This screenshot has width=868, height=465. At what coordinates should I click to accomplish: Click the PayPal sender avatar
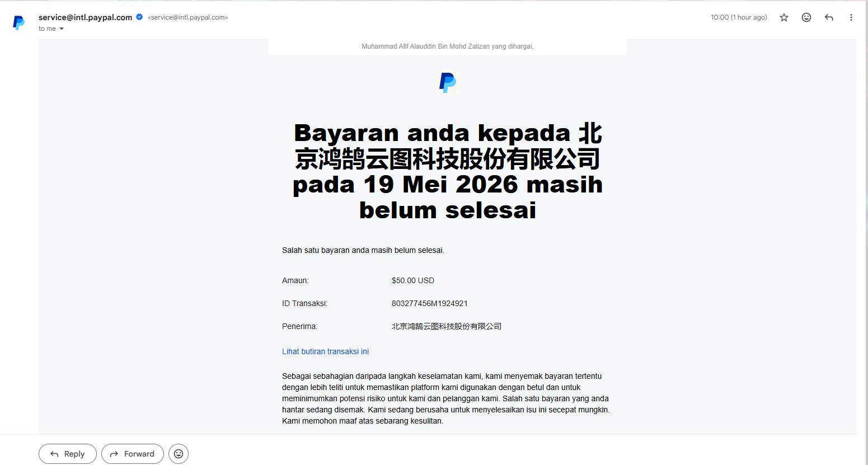[x=19, y=22]
